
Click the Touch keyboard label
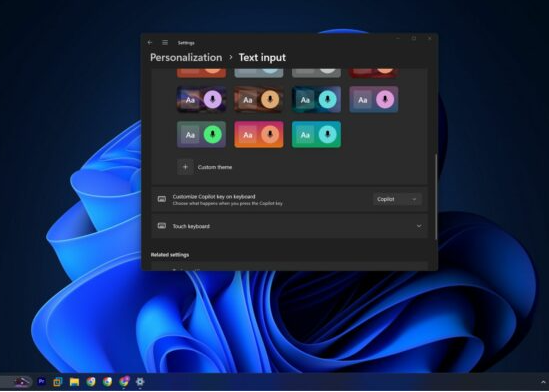pos(191,226)
